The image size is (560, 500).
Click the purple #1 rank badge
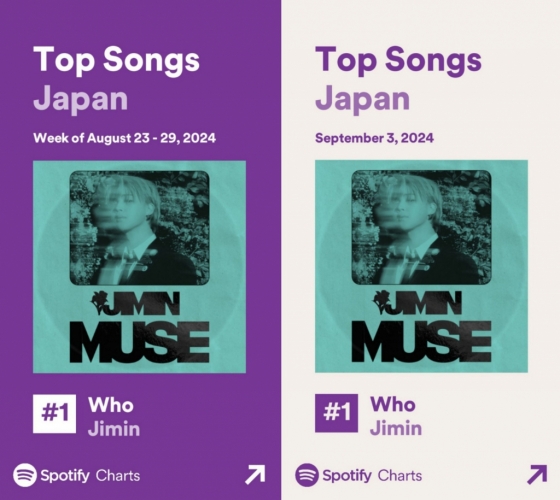[336, 413]
